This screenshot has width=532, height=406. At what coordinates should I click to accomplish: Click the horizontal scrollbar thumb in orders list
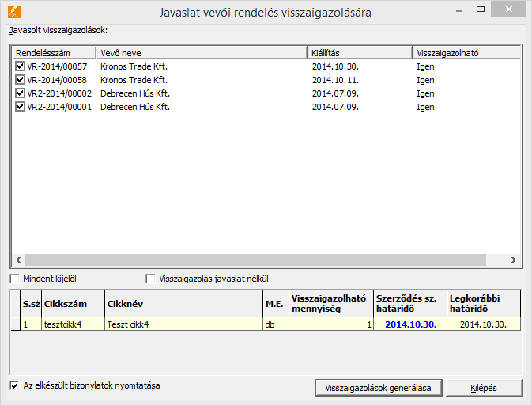255,260
